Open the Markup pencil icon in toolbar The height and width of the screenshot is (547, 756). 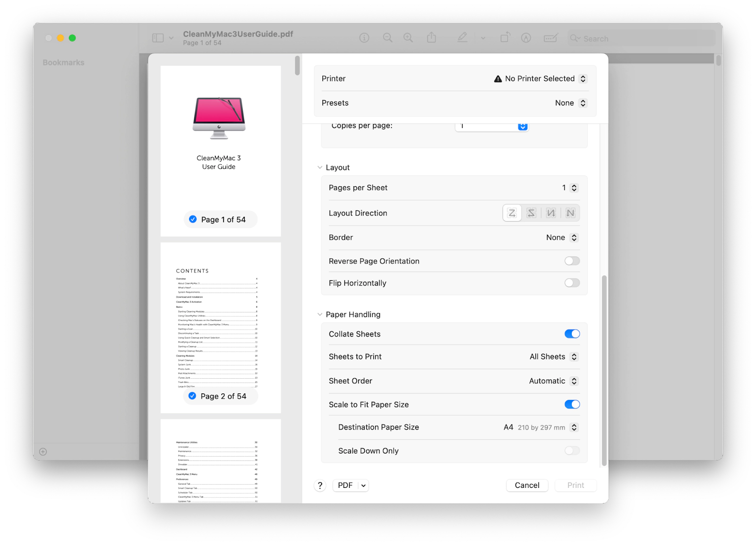(x=462, y=38)
